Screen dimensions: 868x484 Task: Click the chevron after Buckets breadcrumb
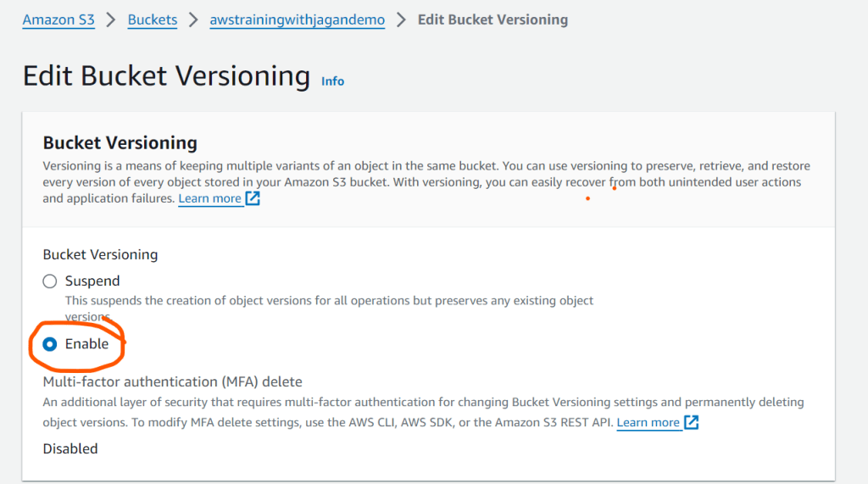pos(194,19)
